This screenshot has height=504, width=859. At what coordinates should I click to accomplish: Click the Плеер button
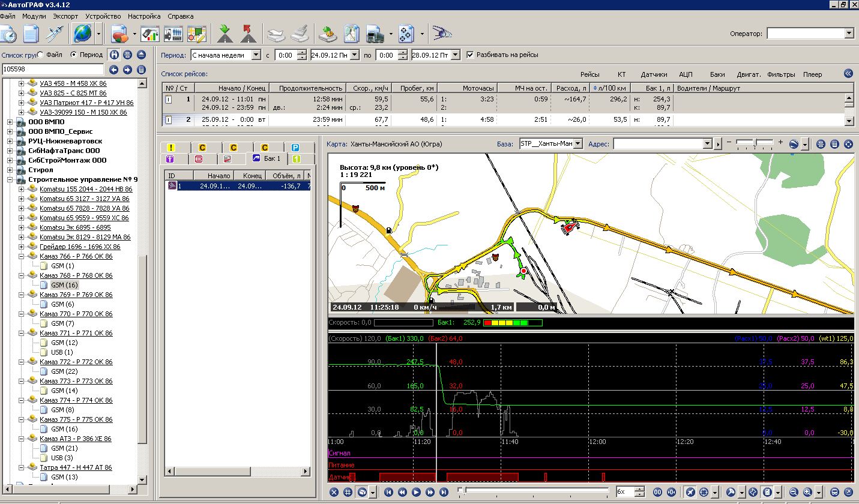[812, 74]
